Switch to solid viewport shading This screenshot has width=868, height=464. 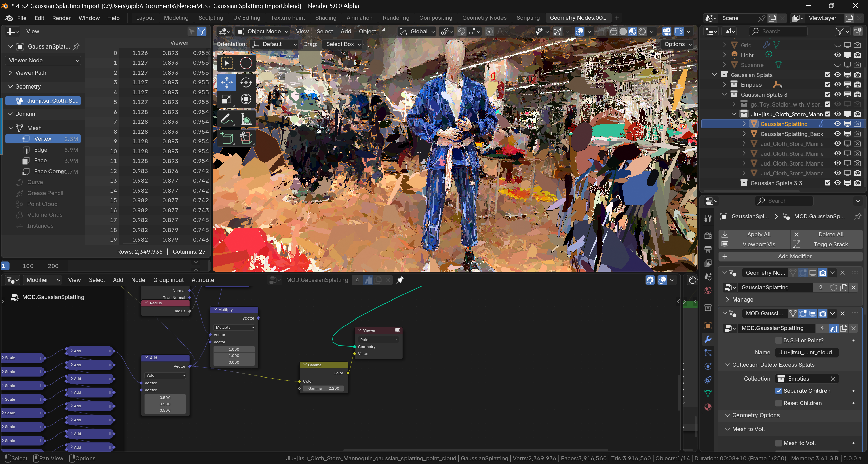pyautogui.click(x=623, y=32)
